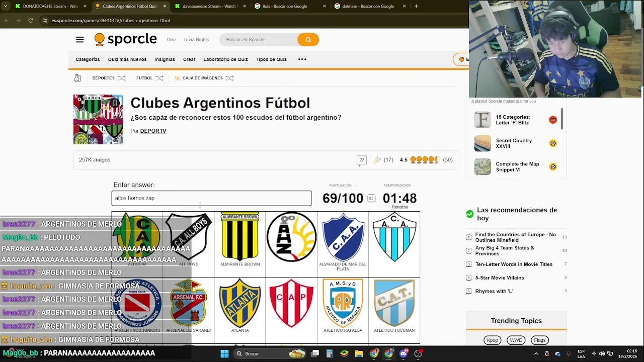Open the Crear menu item
The height and width of the screenshot is (362, 644).
click(189, 59)
